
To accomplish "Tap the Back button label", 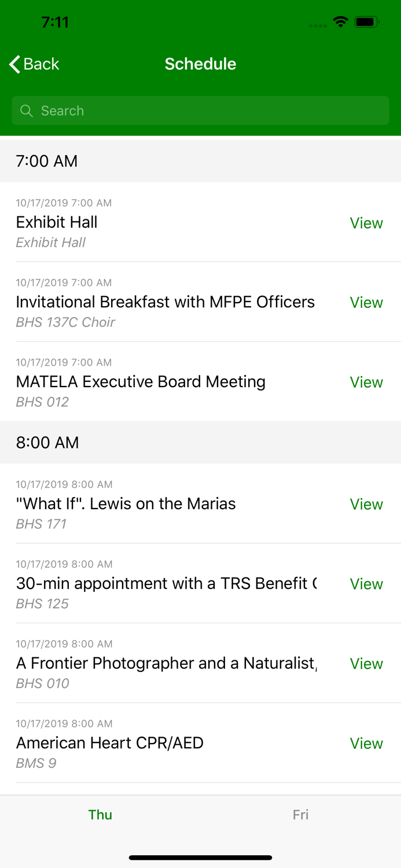I will [x=41, y=64].
